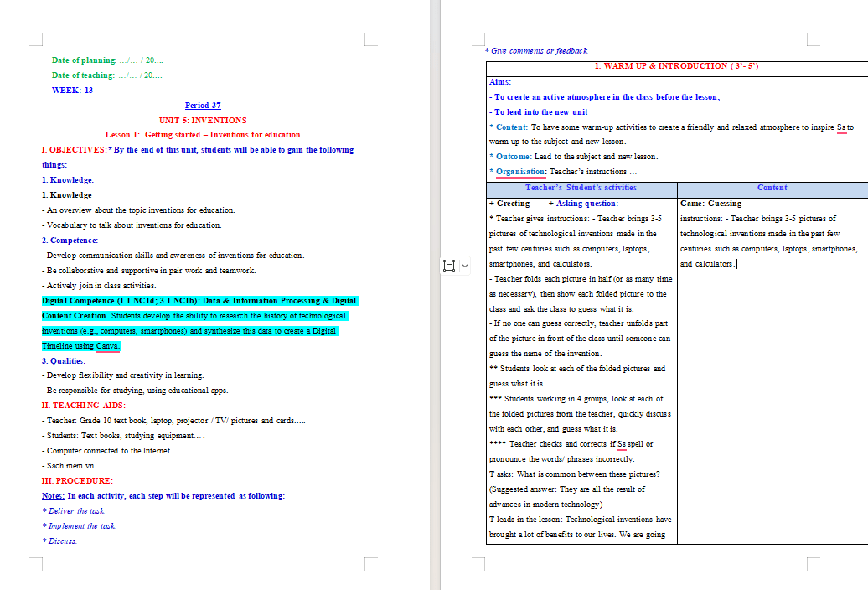The width and height of the screenshot is (868, 590).
Task: Click the red-underlined word 'Organisation'
Action: pos(520,172)
